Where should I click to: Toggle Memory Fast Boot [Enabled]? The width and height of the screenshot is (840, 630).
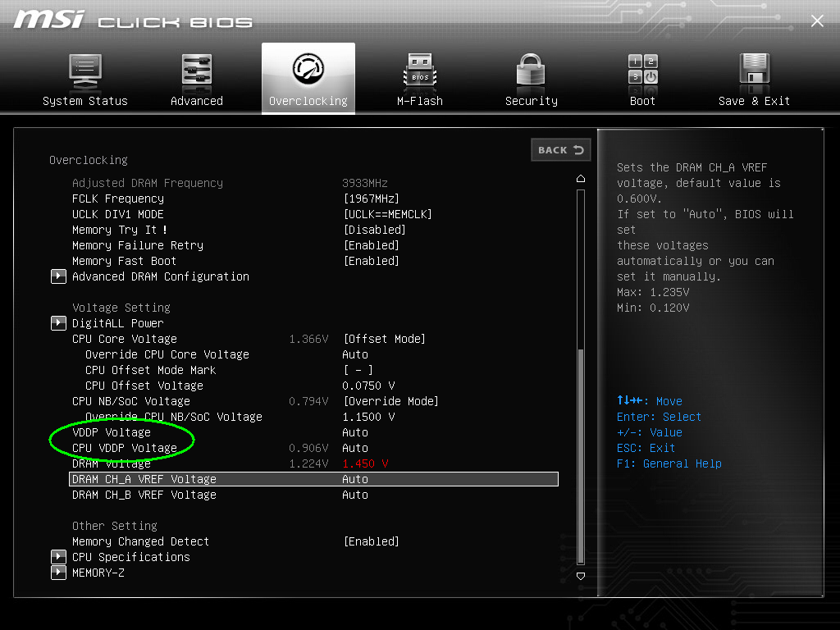(371, 261)
